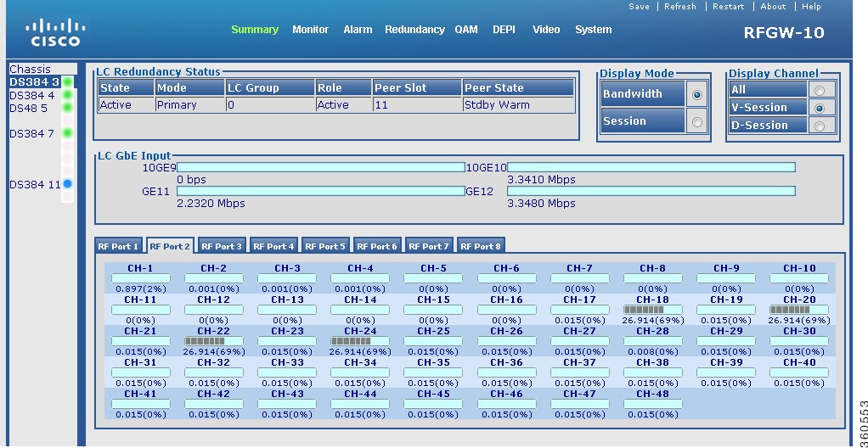The width and height of the screenshot is (868, 448).
Task: Click the blue status LED for DS384 11
Action: click(x=68, y=183)
